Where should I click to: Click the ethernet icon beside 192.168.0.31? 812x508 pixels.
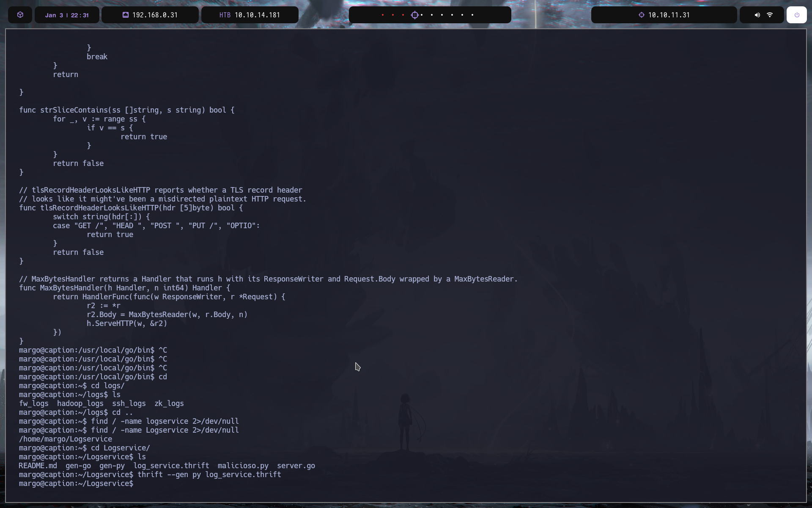[126, 15]
